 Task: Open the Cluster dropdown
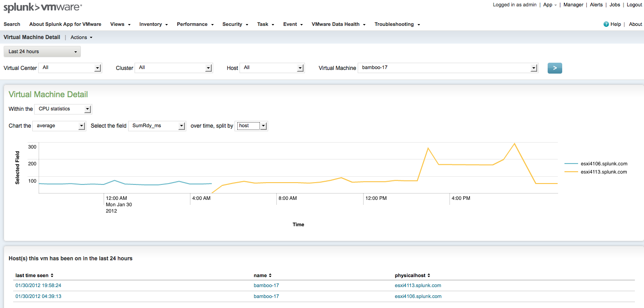coord(174,68)
